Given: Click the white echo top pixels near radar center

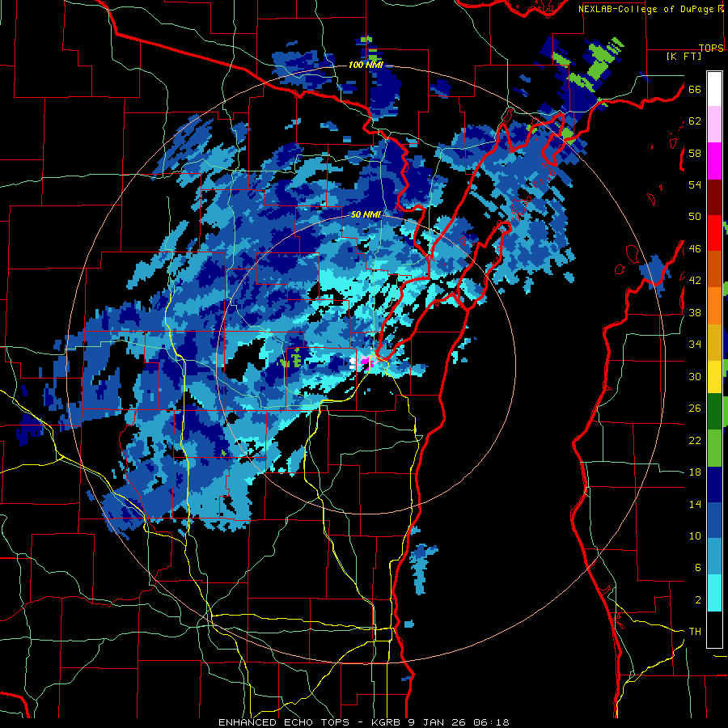Looking at the screenshot, I should point(353,362).
